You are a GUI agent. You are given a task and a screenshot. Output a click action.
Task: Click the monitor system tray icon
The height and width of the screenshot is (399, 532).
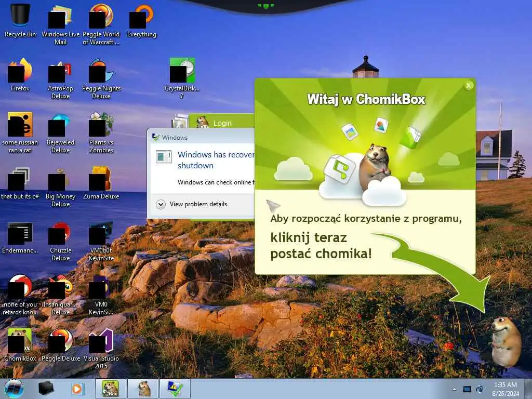click(x=467, y=390)
